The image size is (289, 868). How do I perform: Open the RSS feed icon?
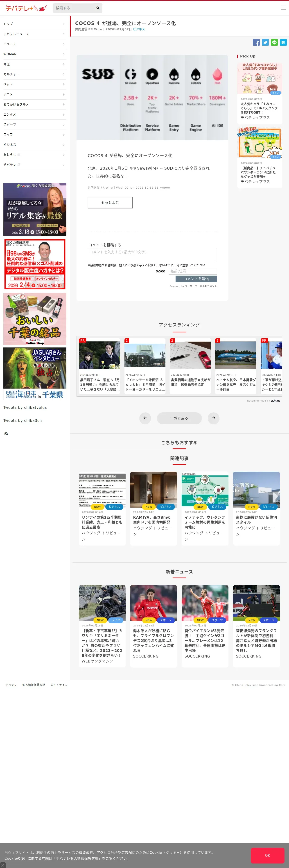click(x=6, y=434)
